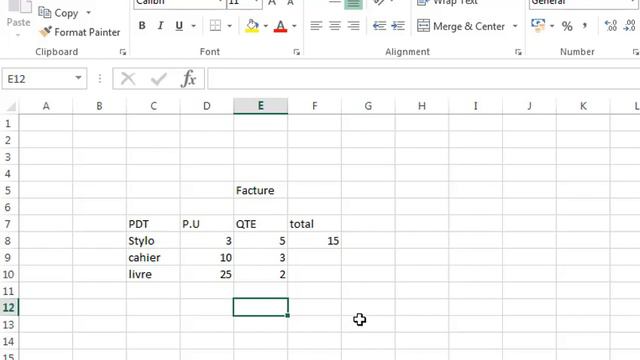Apply yellow Fill Color bucket
The height and width of the screenshot is (360, 640).
pos(252,26)
